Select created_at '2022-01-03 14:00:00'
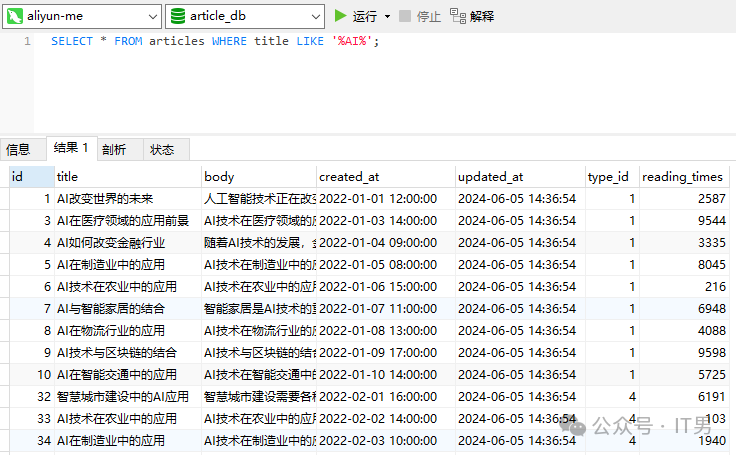This screenshot has width=736, height=455. 386,221
